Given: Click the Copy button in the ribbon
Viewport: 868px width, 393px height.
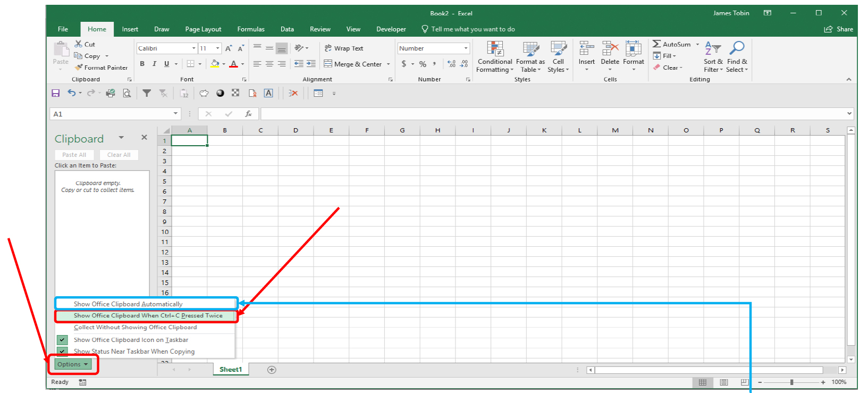Looking at the screenshot, I should pos(87,56).
